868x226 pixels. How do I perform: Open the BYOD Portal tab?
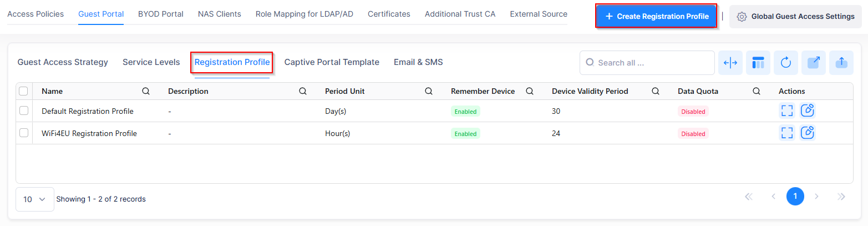click(x=161, y=14)
